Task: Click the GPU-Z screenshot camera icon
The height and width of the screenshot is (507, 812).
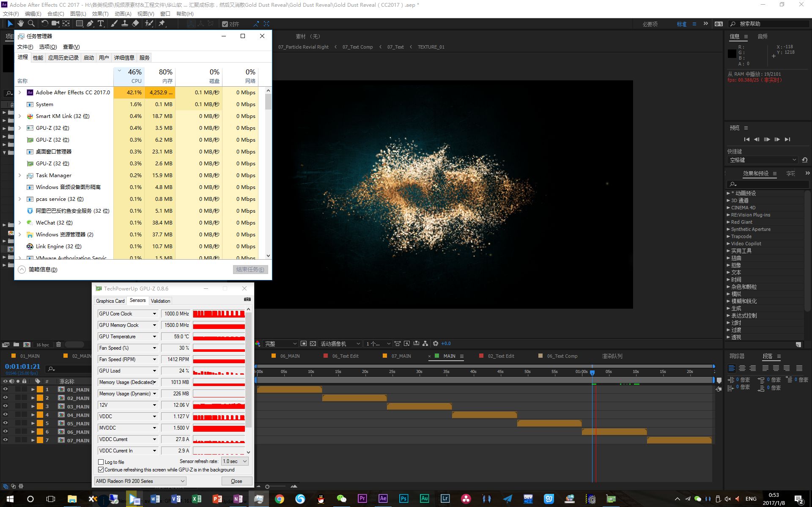Action: pyautogui.click(x=247, y=299)
